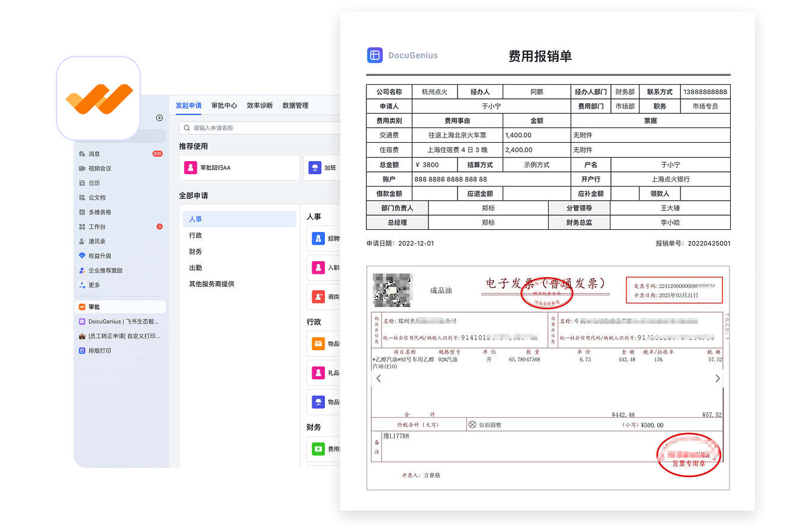Focus the 请输入申请名称 search field
806x532 pixels.
[x=260, y=128]
